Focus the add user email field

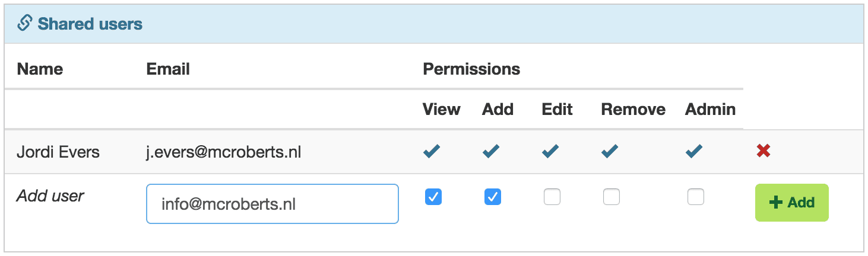(x=272, y=204)
